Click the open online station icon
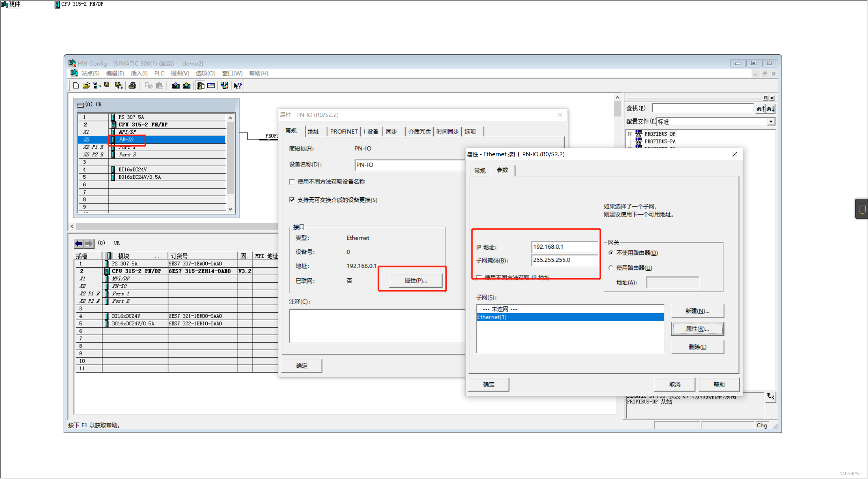This screenshot has width=868, height=479. click(x=97, y=86)
